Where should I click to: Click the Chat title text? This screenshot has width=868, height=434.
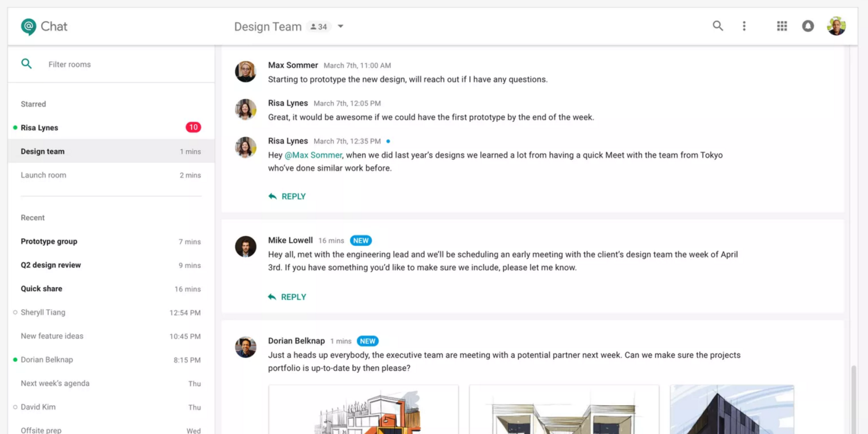(x=54, y=27)
